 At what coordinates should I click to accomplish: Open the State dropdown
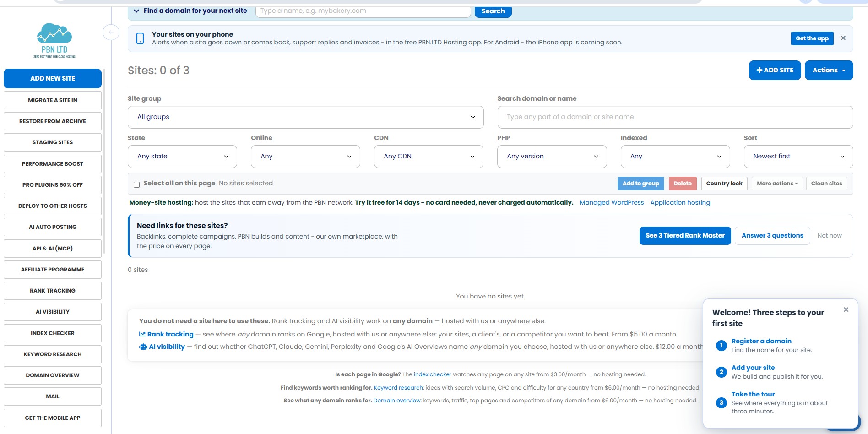point(182,157)
